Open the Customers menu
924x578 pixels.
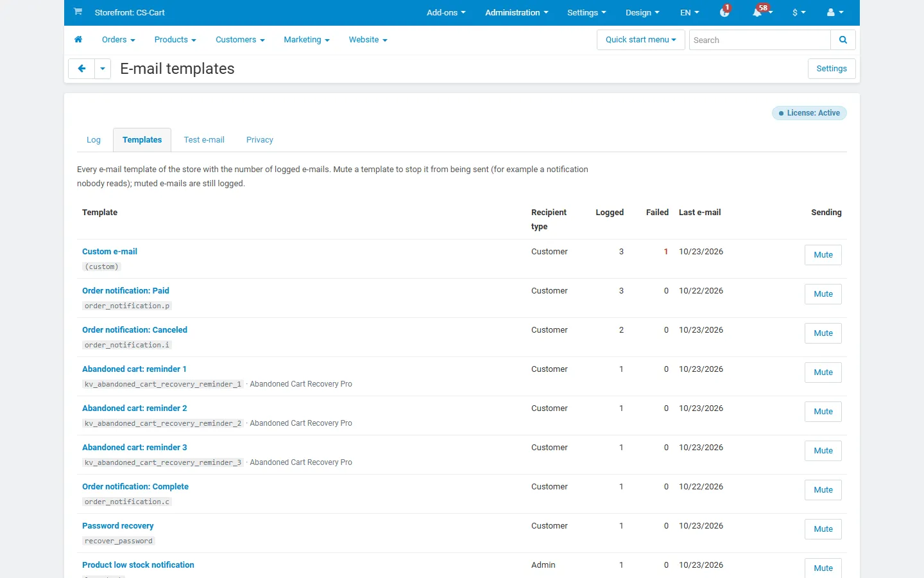tap(240, 40)
